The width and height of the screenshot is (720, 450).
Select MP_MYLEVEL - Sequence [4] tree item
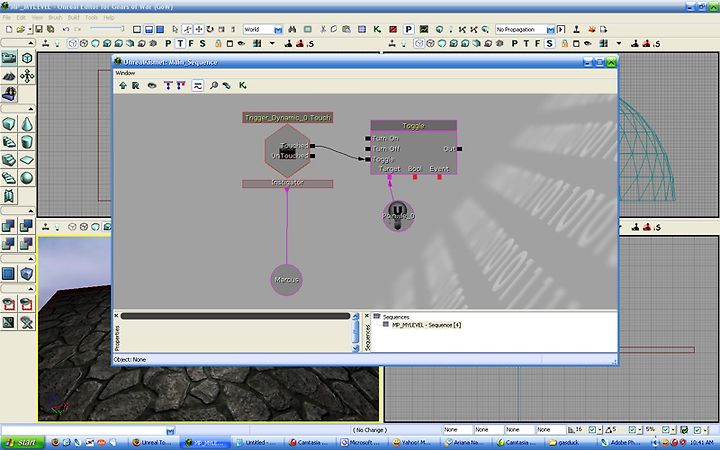click(427, 325)
